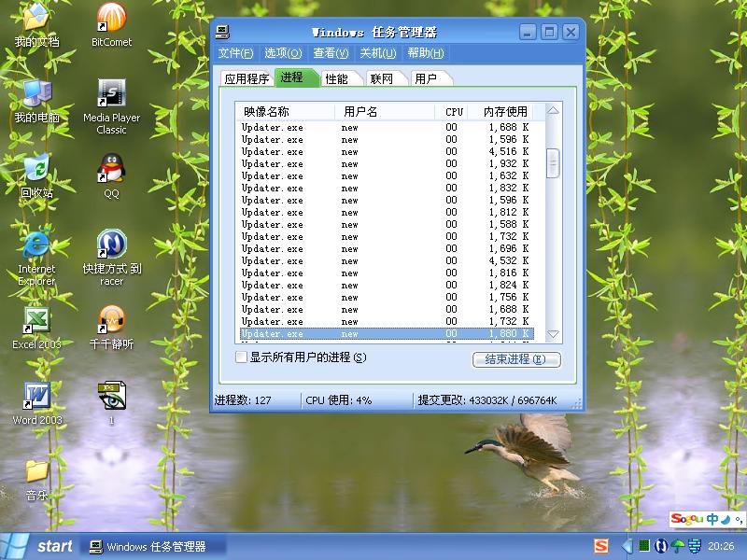747x560 pixels.
Task: Click Sogou input bar 中 mode icon
Action: tap(712, 519)
